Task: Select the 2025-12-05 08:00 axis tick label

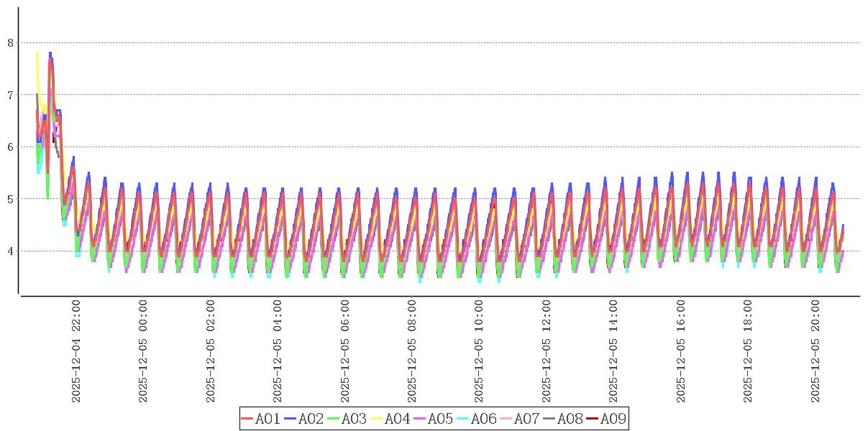Action: [x=412, y=351]
